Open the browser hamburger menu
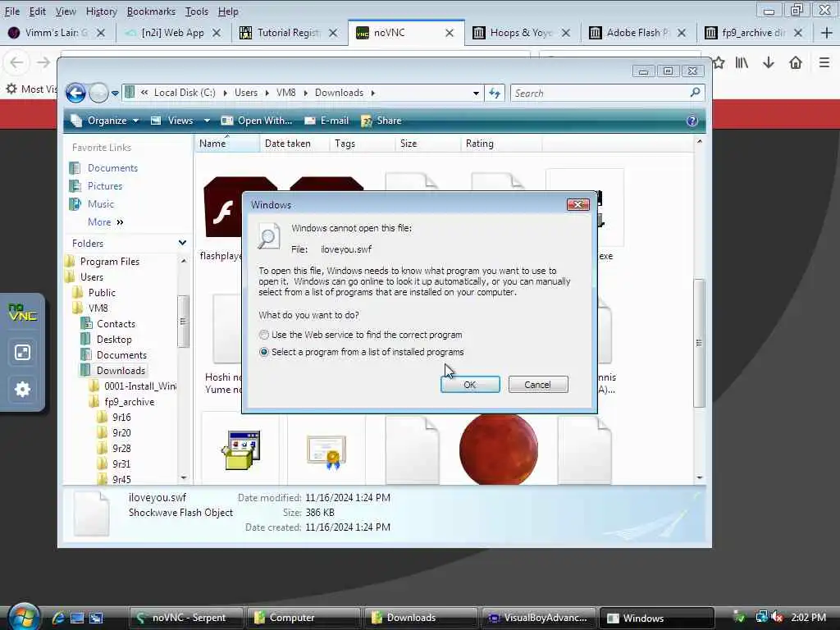The height and width of the screenshot is (630, 840). click(824, 62)
